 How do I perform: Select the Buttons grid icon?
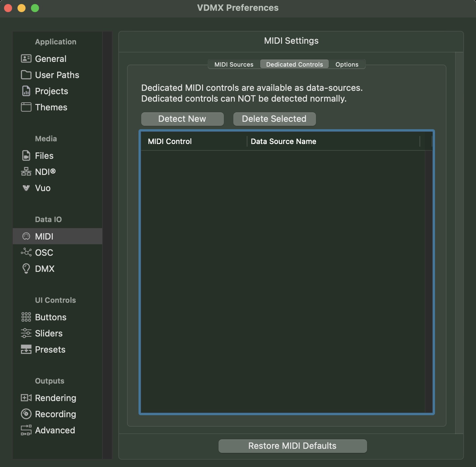[26, 317]
